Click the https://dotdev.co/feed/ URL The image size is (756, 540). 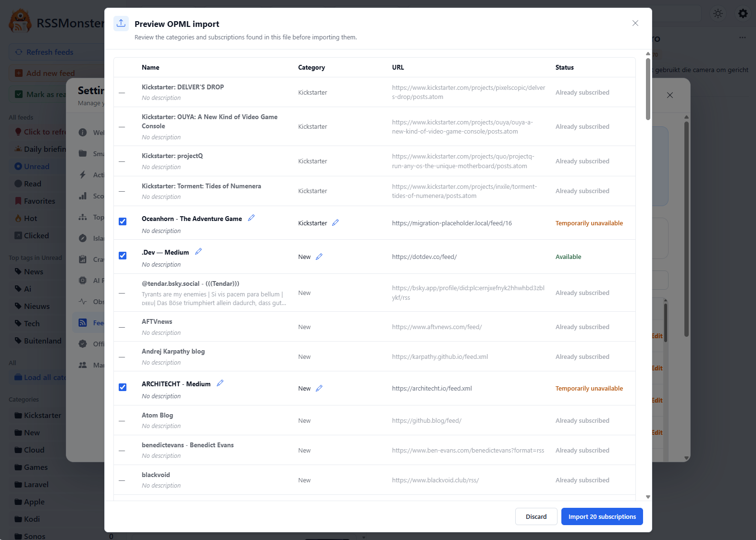coord(424,257)
